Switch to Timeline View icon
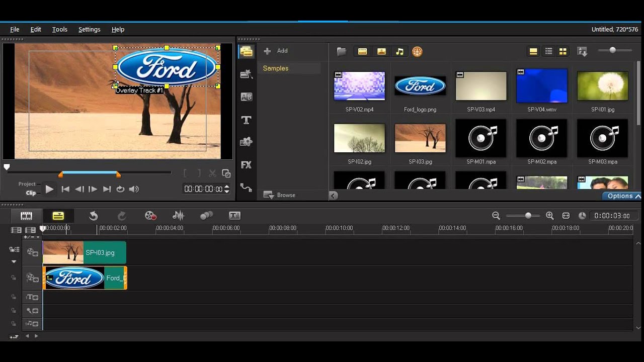Image resolution: width=644 pixels, height=362 pixels. (x=58, y=216)
